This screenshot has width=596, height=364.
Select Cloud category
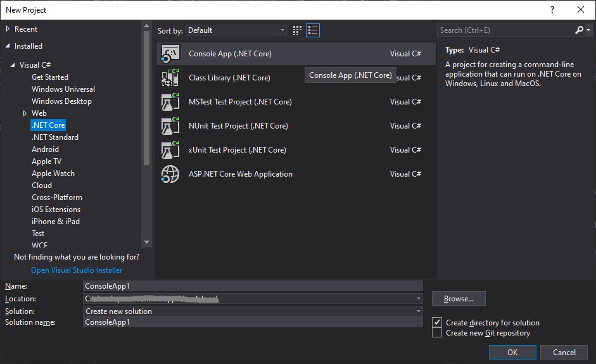pyautogui.click(x=42, y=185)
